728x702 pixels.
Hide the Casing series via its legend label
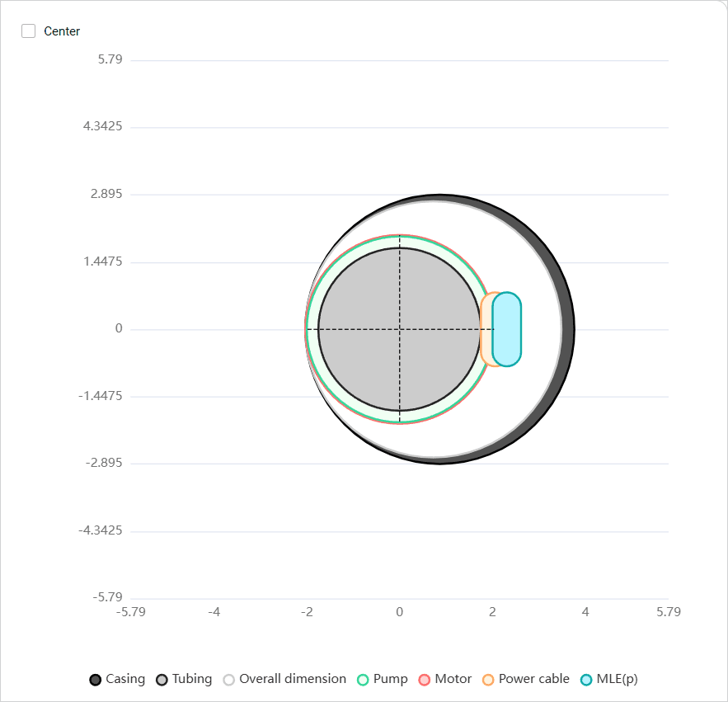click(125, 679)
